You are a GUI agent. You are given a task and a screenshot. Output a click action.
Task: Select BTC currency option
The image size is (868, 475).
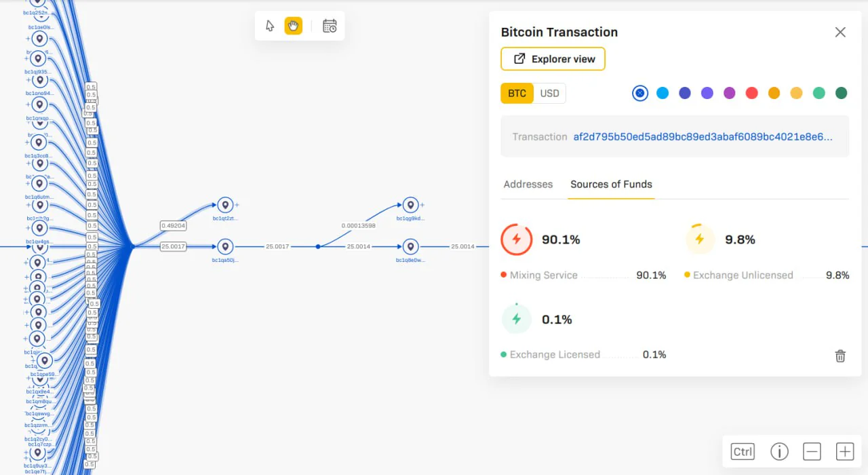coord(517,94)
